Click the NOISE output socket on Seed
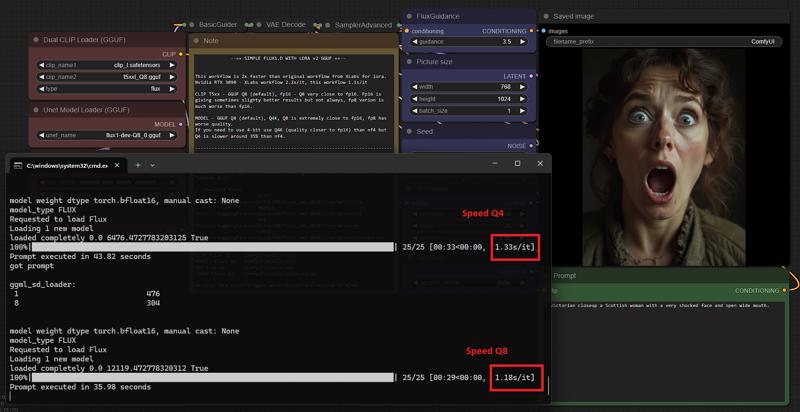Viewport: 800px width, 412px height. pos(531,146)
